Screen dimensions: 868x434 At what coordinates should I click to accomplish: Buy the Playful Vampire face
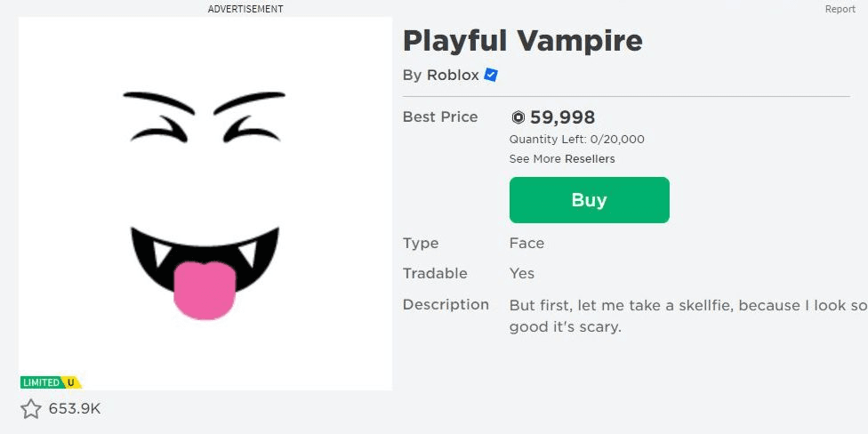click(589, 200)
